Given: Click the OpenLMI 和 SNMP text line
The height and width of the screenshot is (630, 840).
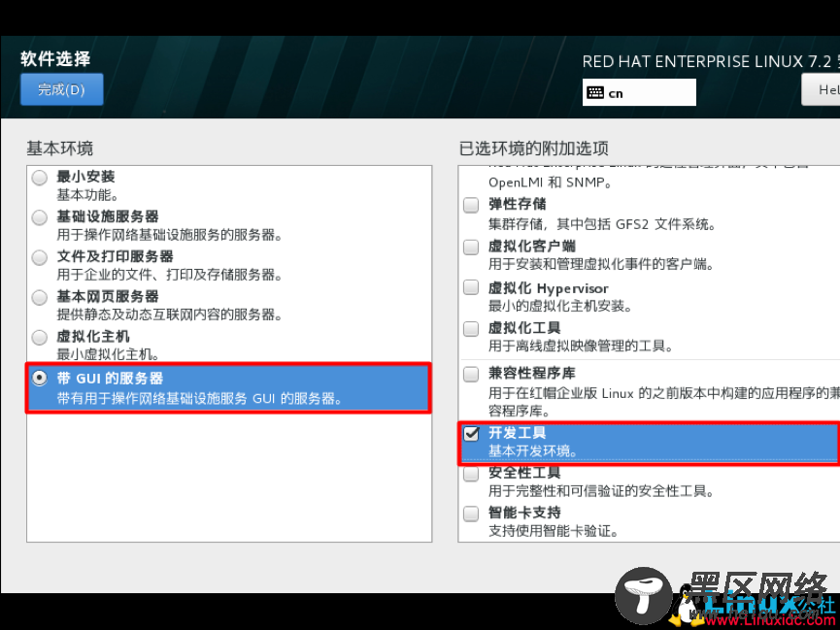Looking at the screenshot, I should (550, 182).
